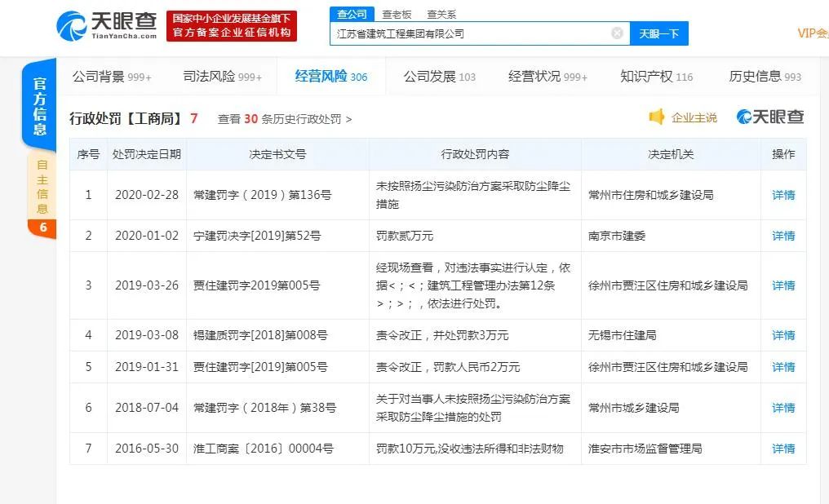Viewport: 829px width, 504px height.
Task: Click the red SME development fund badge
Action: coord(231,24)
